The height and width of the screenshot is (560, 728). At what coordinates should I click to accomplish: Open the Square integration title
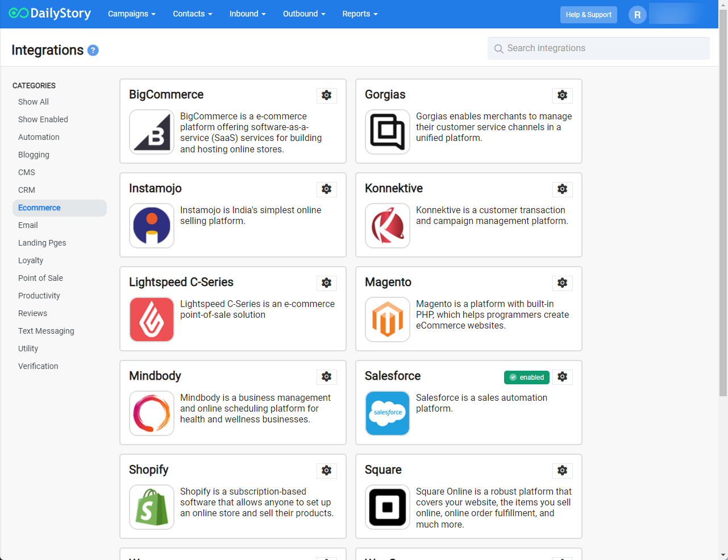(383, 470)
